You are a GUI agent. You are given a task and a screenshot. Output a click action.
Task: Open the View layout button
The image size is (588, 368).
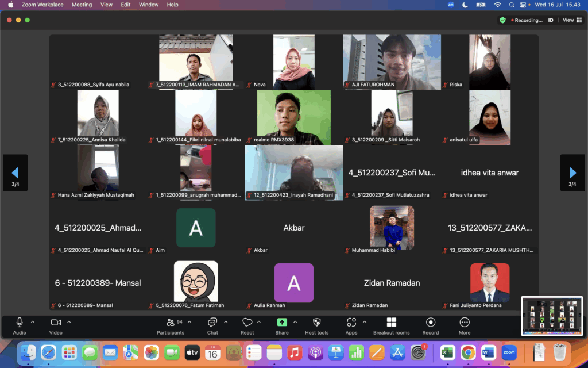pyautogui.click(x=572, y=20)
